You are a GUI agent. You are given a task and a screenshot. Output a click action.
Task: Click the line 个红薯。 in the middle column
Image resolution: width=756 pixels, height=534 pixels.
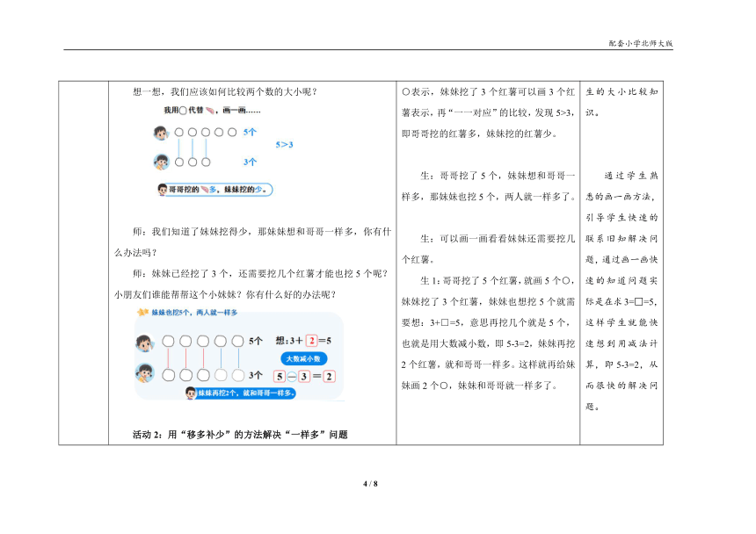click(418, 260)
